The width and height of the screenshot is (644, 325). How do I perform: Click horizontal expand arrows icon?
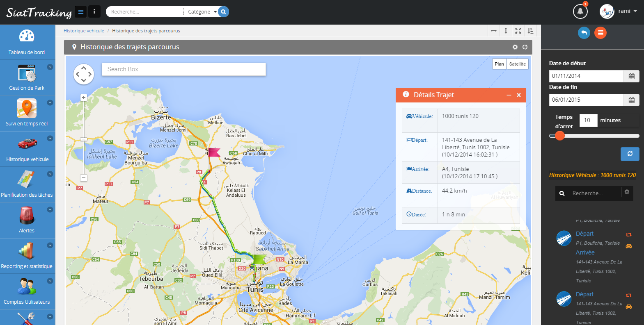tap(494, 31)
